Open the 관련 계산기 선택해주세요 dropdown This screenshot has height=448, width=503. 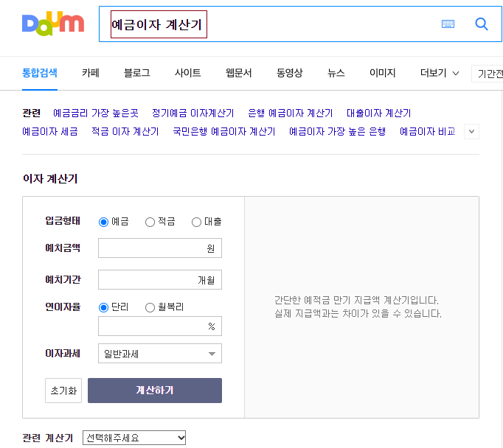pos(134,438)
